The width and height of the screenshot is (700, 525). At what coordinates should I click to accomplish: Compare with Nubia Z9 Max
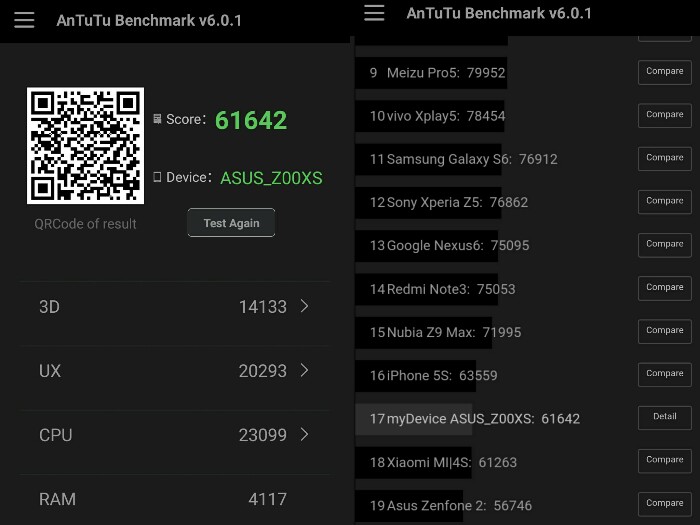[665, 331]
